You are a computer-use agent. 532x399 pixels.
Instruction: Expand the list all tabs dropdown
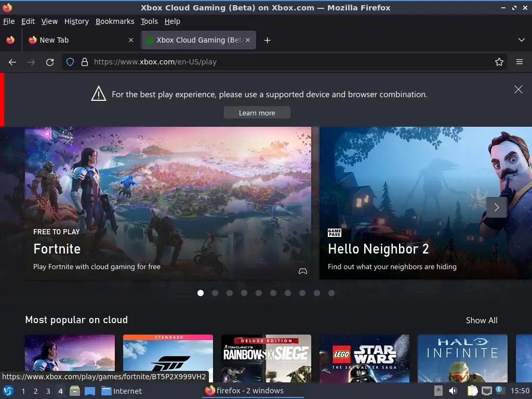[x=522, y=40]
